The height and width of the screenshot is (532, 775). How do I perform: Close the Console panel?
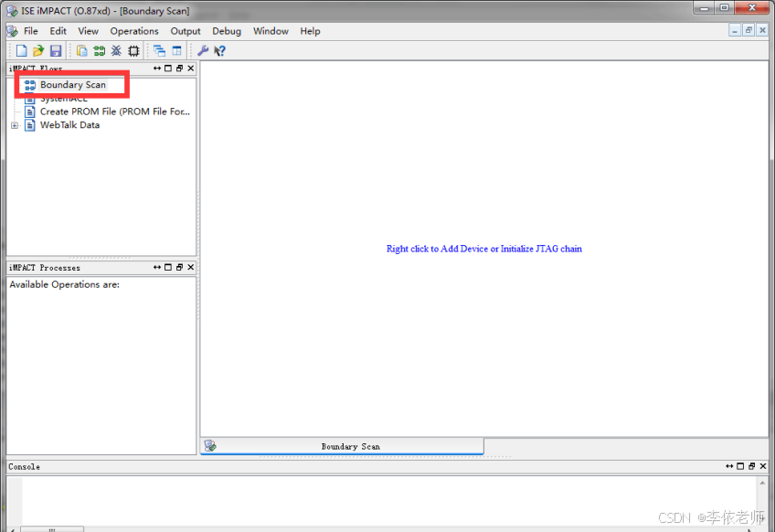click(763, 466)
